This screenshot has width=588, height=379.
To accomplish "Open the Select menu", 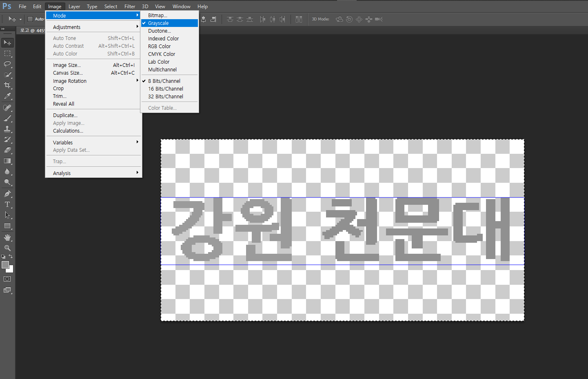I will 111,7.
